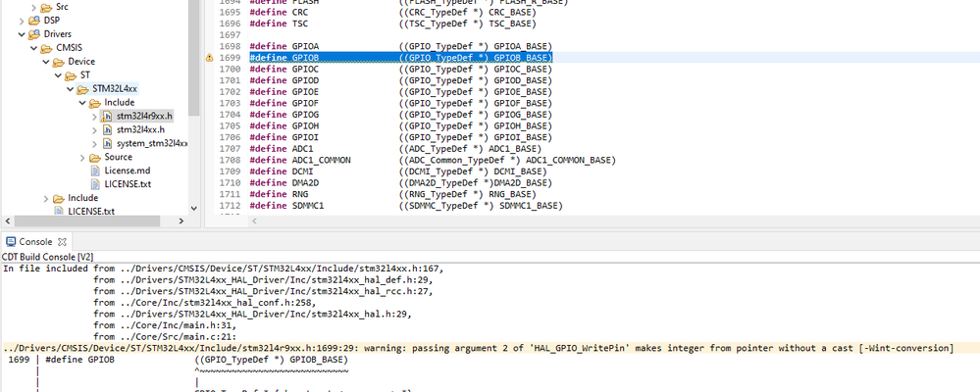Open stm32l4r9xx.h in the tree
This screenshot has height=392, width=980.
(144, 116)
